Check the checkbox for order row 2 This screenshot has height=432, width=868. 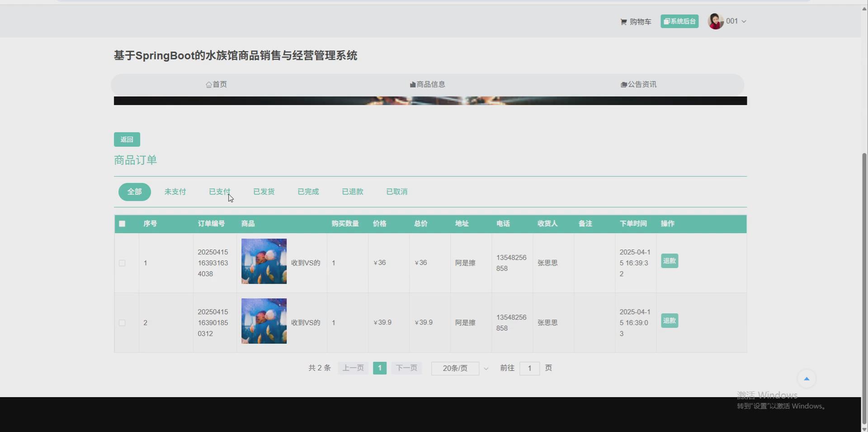coord(122,323)
